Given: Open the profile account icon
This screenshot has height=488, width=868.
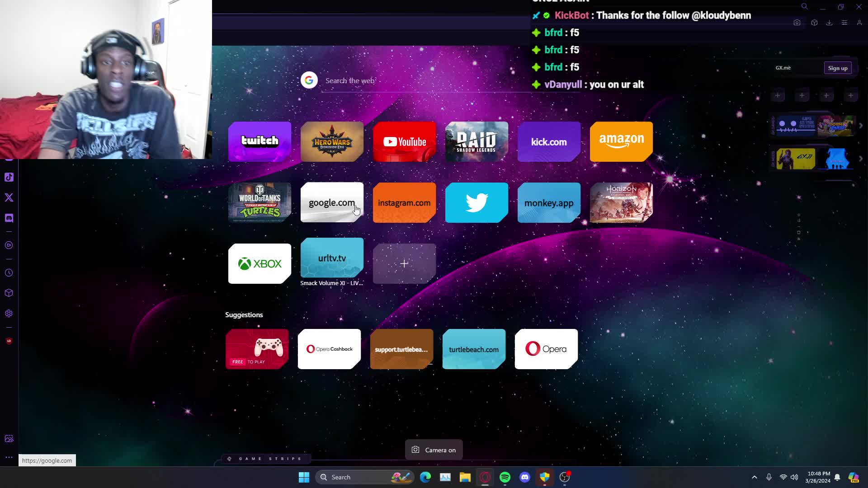Looking at the screenshot, I should pyautogui.click(x=859, y=23).
